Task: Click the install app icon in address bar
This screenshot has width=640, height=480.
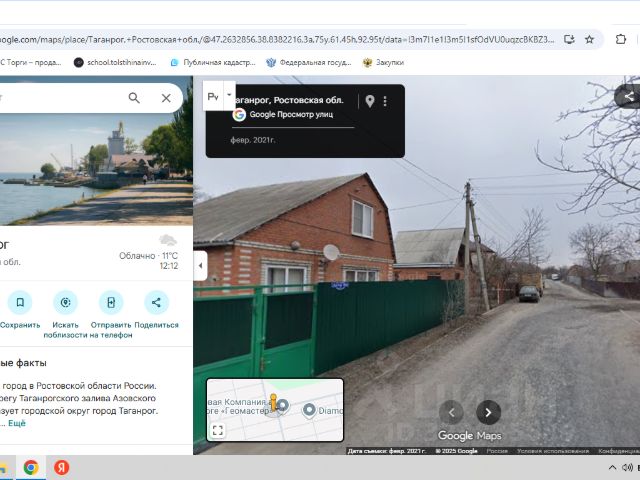Action: (x=569, y=40)
